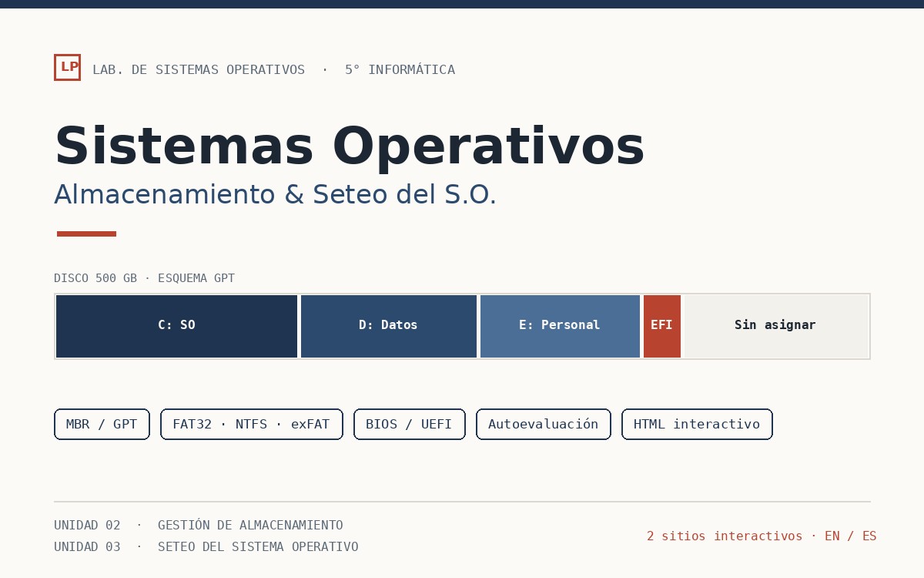Open the BIOS / UEFI tag
The height and width of the screenshot is (578, 924).
(410, 425)
